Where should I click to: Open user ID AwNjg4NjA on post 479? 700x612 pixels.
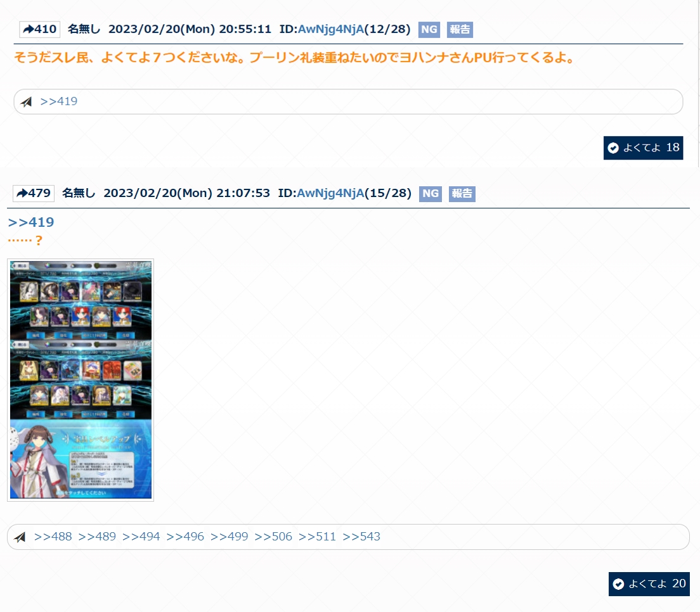pyautogui.click(x=330, y=193)
